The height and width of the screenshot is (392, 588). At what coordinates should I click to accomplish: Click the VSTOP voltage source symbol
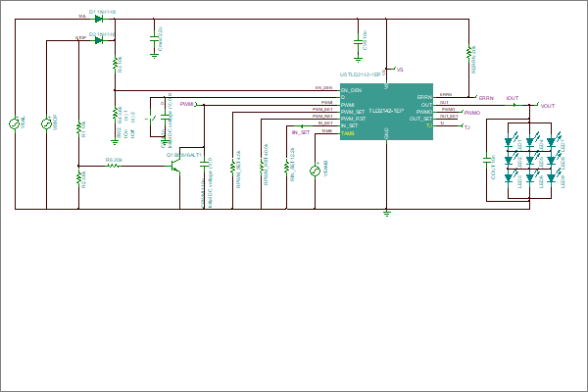tap(46, 123)
